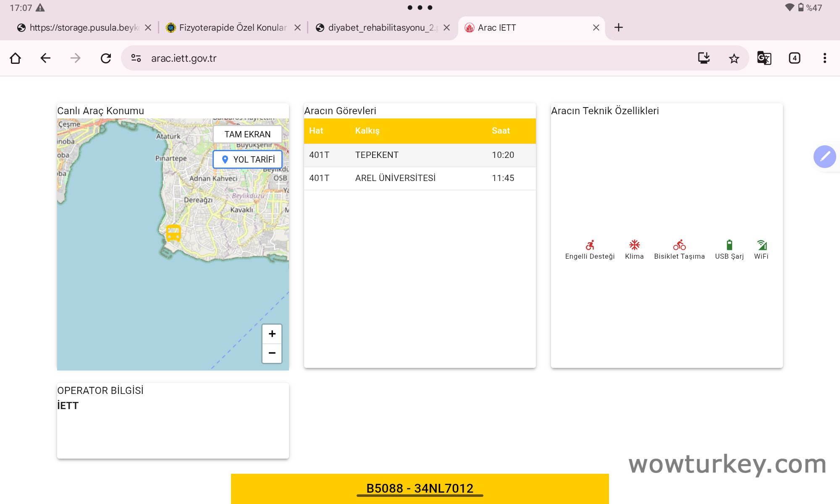Click the Google Translate icon in the toolbar
840x504 pixels.
click(x=764, y=58)
